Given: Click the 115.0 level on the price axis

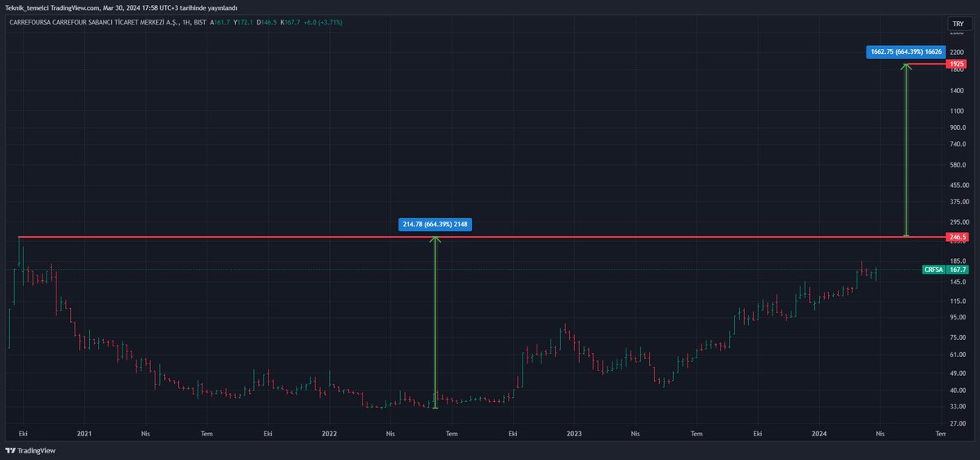Looking at the screenshot, I should coord(957,301).
